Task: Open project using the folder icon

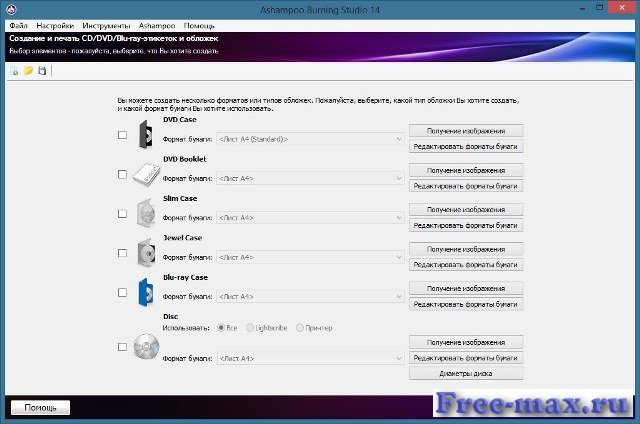Action: [x=28, y=71]
